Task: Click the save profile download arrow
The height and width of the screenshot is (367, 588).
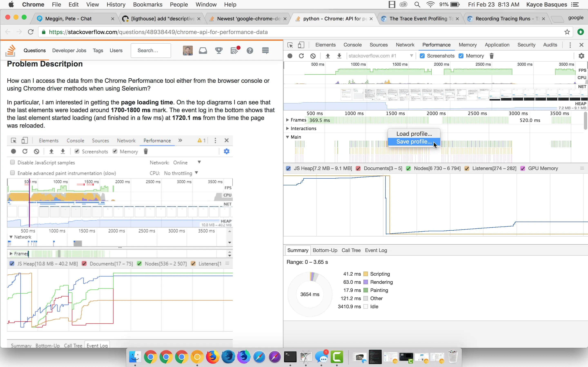Action: [339, 56]
